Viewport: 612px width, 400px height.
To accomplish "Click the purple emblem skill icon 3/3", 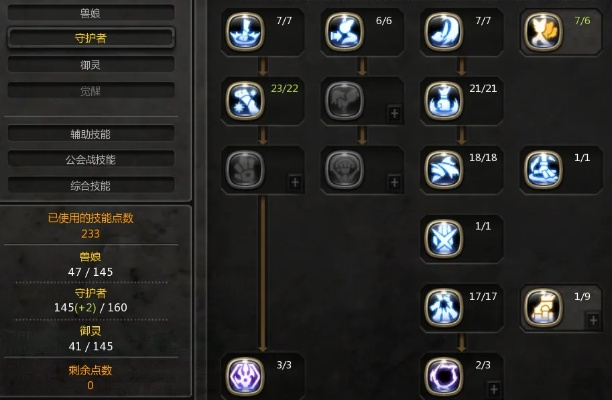I will click(245, 376).
